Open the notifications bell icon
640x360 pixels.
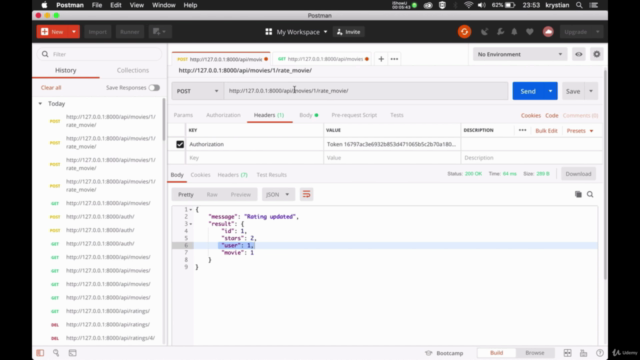[x=514, y=32]
